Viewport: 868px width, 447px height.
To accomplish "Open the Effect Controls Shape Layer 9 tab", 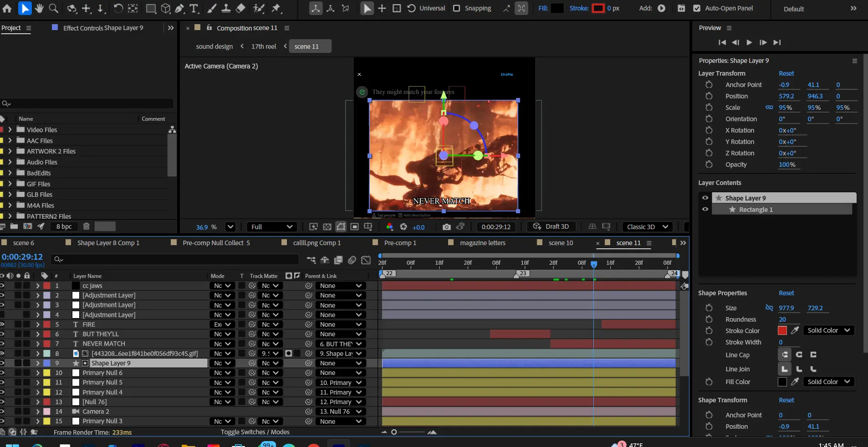I will click(103, 28).
